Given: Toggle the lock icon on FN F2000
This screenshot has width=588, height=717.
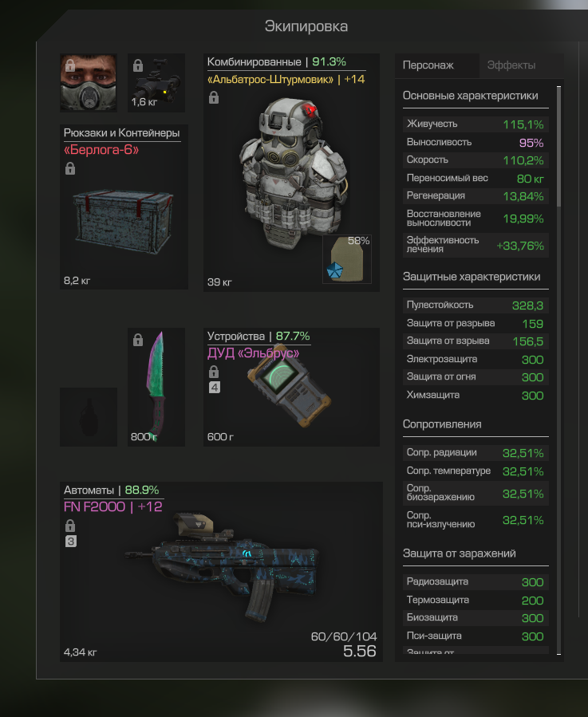Looking at the screenshot, I should (70, 526).
